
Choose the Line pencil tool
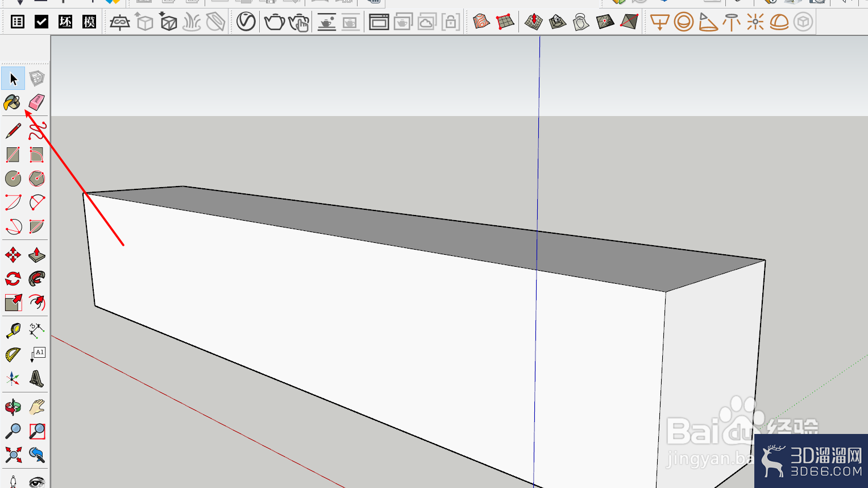(x=13, y=131)
